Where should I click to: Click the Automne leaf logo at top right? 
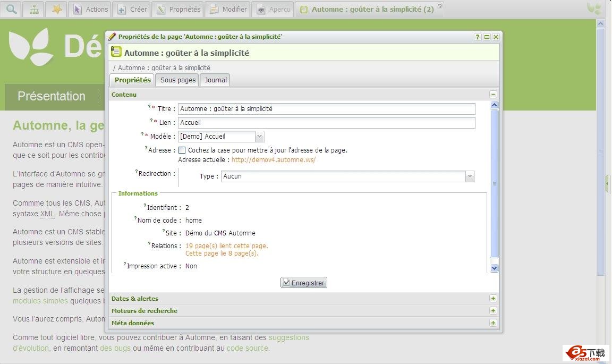[594, 9]
